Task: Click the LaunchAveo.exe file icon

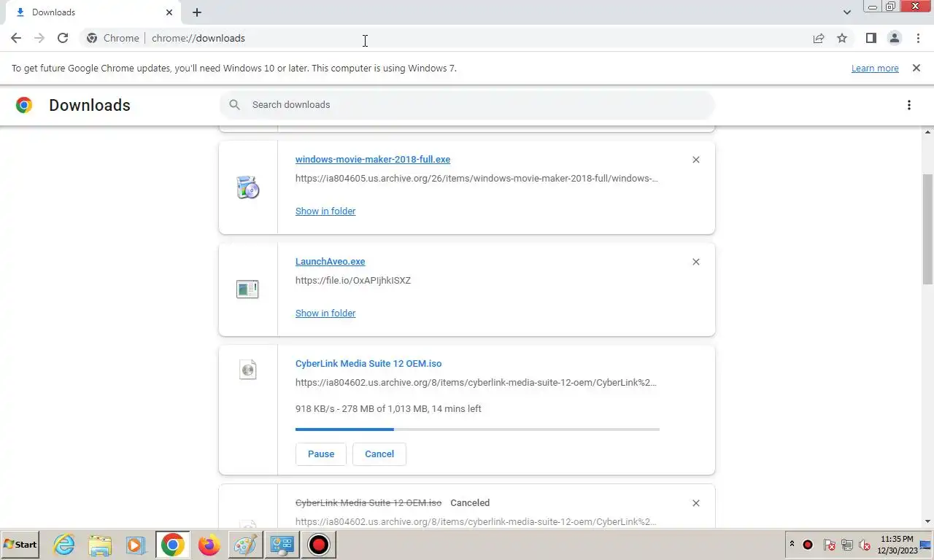Action: tap(247, 289)
